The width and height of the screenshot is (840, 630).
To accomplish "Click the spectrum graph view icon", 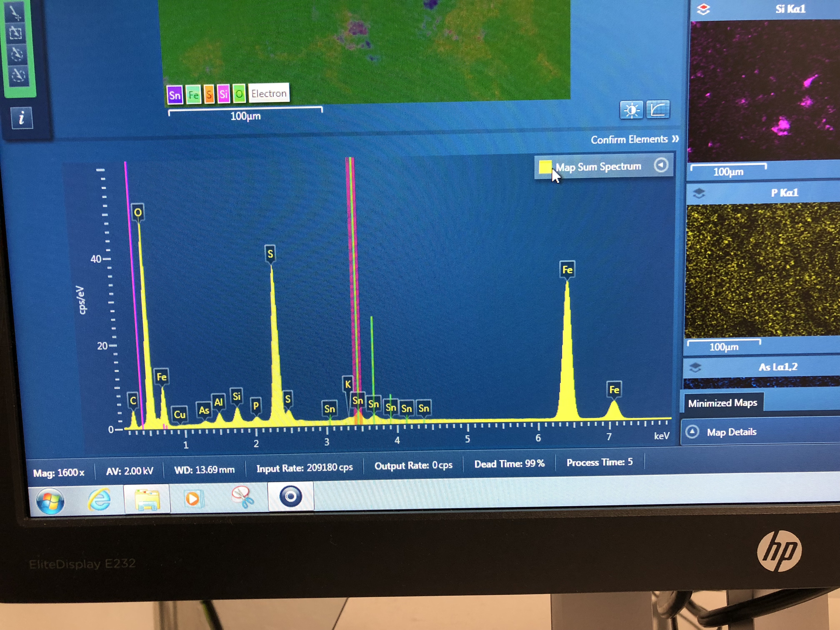I will (658, 110).
